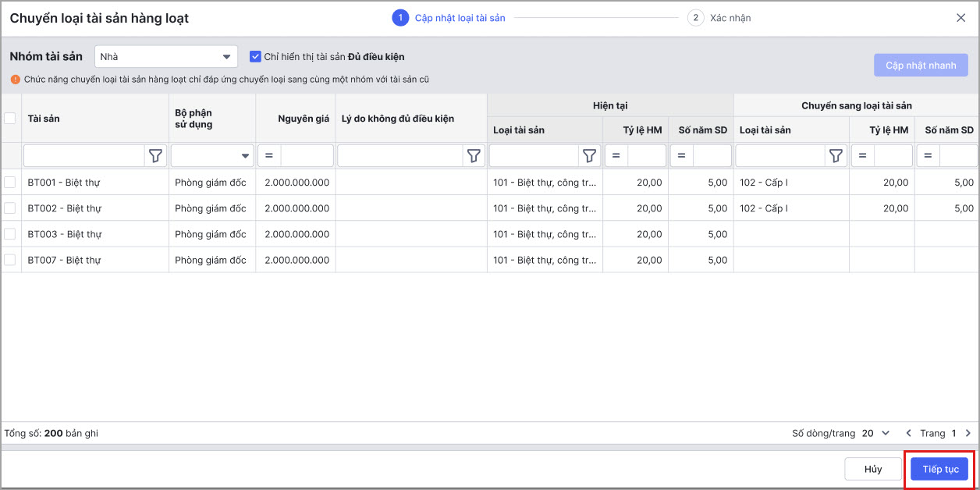Click the Tài sản filter text field
The width and height of the screenshot is (980, 490).
click(x=84, y=156)
